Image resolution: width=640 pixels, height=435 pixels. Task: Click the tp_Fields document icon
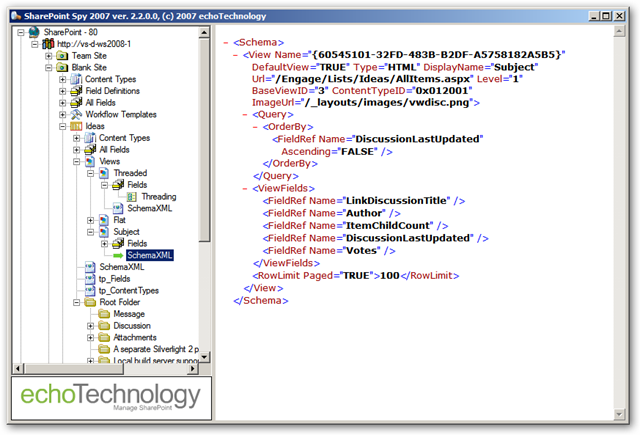(x=90, y=279)
